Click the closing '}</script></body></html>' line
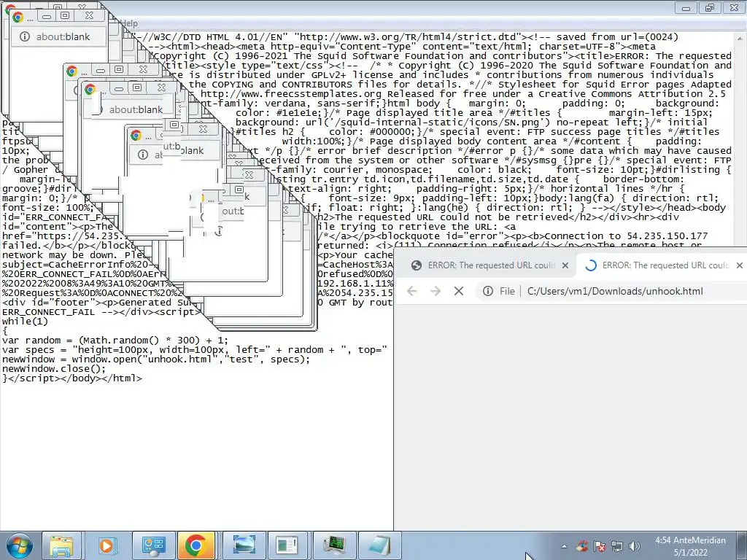Image resolution: width=747 pixels, height=560 pixels. tap(72, 378)
